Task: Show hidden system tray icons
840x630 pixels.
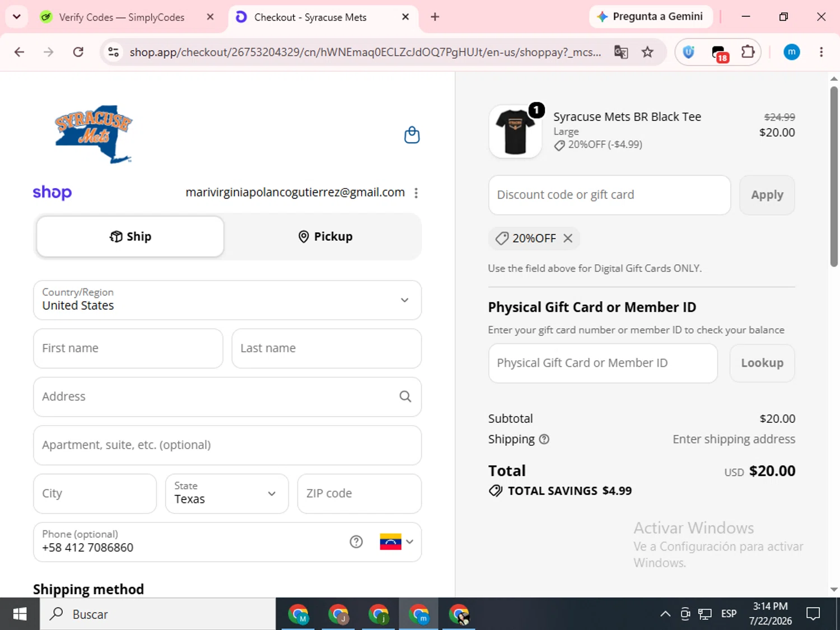Action: [665, 614]
